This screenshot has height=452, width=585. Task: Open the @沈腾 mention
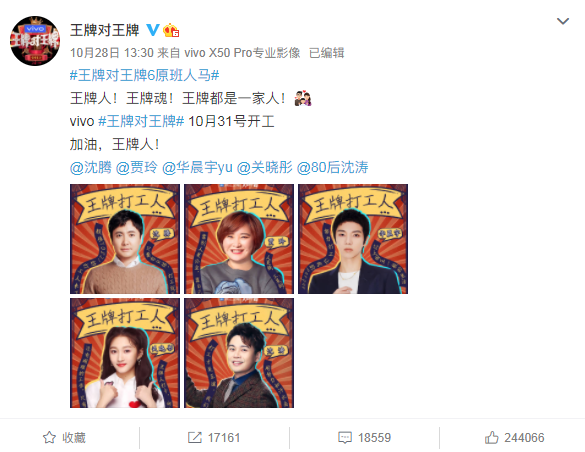91,167
